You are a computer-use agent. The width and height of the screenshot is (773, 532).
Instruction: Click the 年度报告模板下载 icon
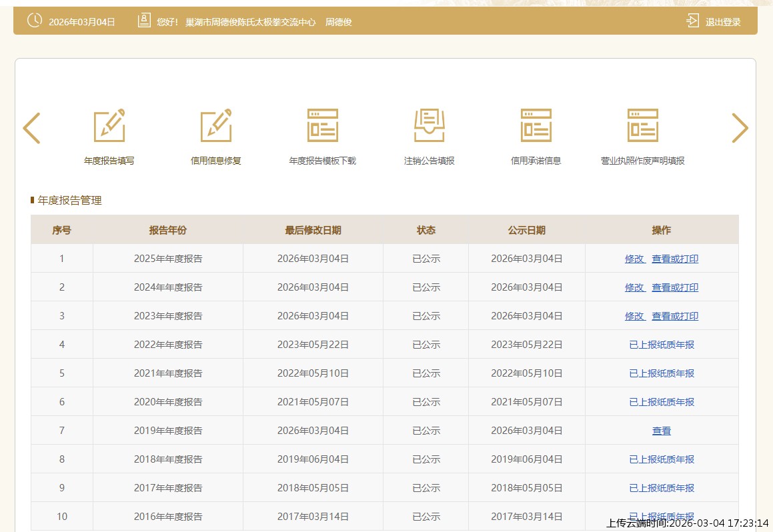323,125
